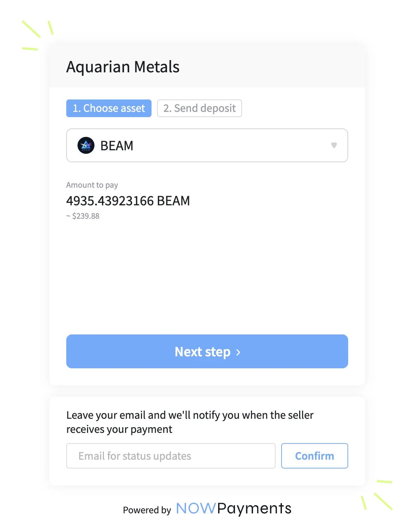The image size is (413, 532).
Task: Click the chevron arrow inside Next step button
Action: coord(239,352)
